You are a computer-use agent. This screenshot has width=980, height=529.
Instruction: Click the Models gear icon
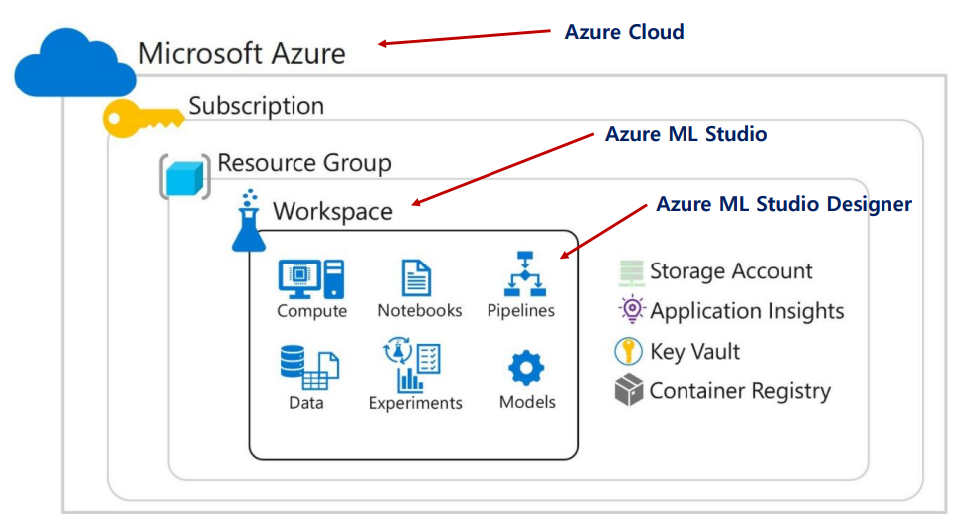pyautogui.click(x=526, y=367)
